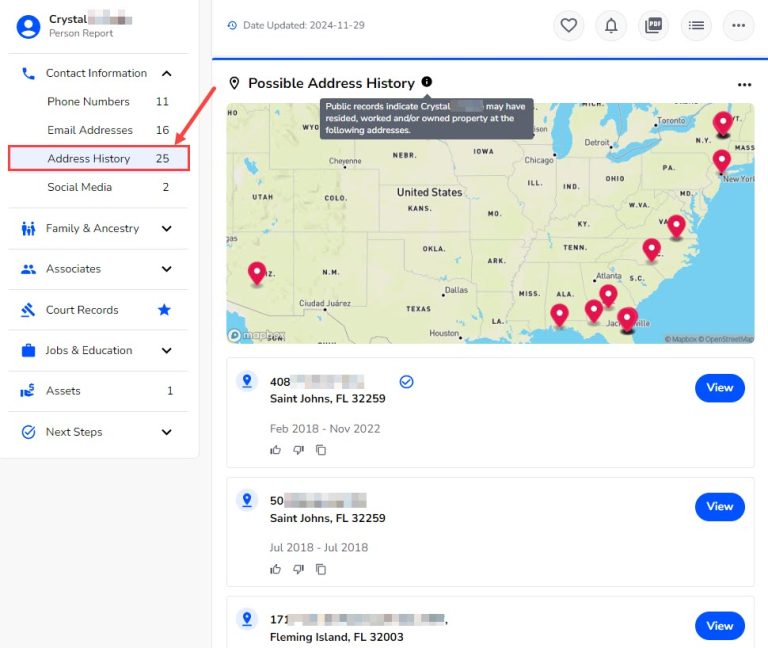This screenshot has height=648, width=768.
Task: Open Address History section options menu
Action: pyautogui.click(x=744, y=85)
